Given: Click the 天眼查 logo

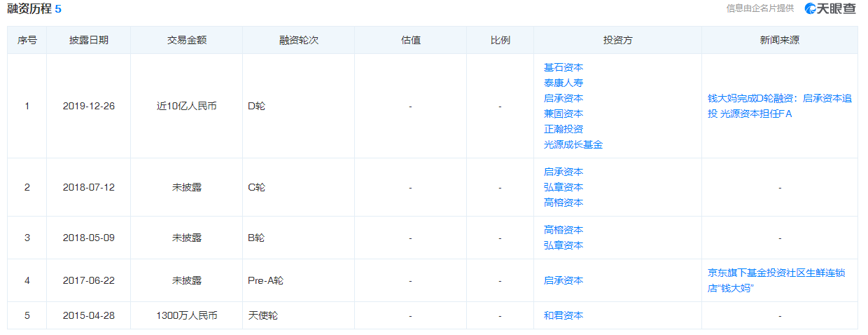Looking at the screenshot, I should [x=830, y=8].
